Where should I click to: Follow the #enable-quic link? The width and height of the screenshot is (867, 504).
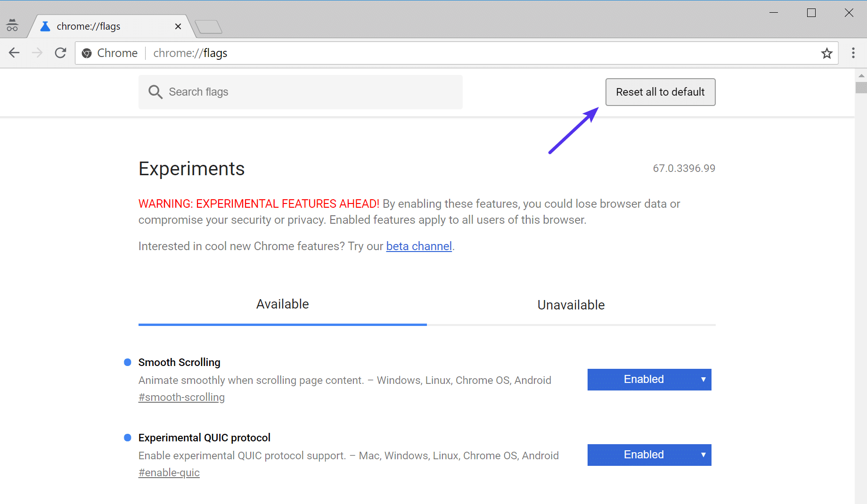[169, 472]
